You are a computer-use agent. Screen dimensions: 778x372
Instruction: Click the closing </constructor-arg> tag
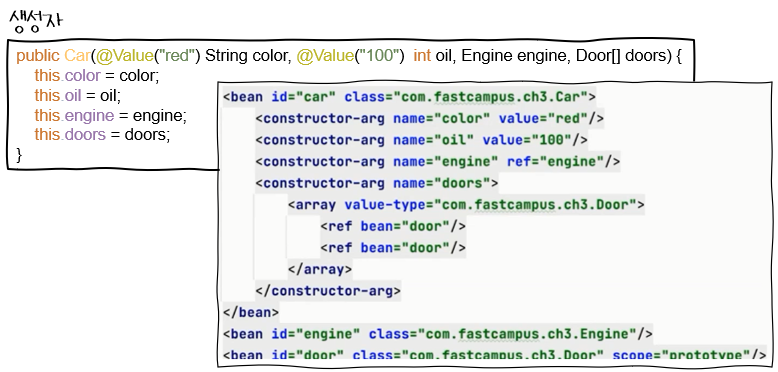click(x=328, y=291)
